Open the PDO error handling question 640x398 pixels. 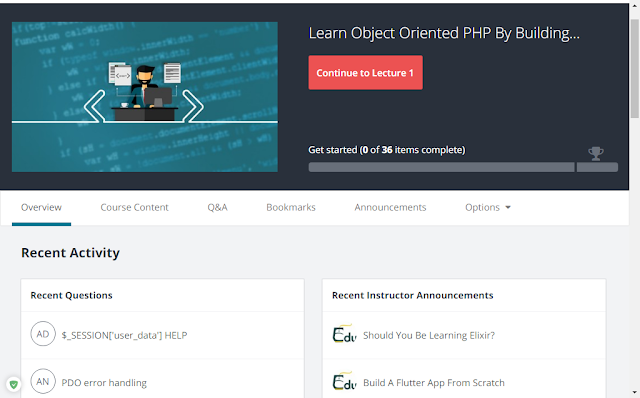point(104,383)
